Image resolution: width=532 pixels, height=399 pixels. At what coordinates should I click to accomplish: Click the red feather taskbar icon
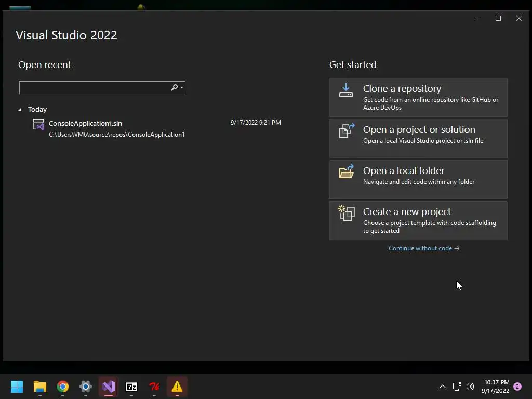pos(154,387)
